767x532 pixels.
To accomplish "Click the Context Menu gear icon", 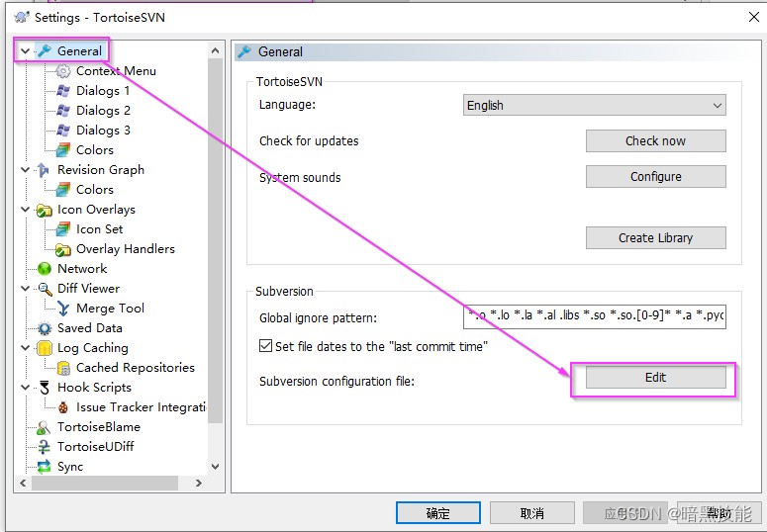I will pos(63,71).
